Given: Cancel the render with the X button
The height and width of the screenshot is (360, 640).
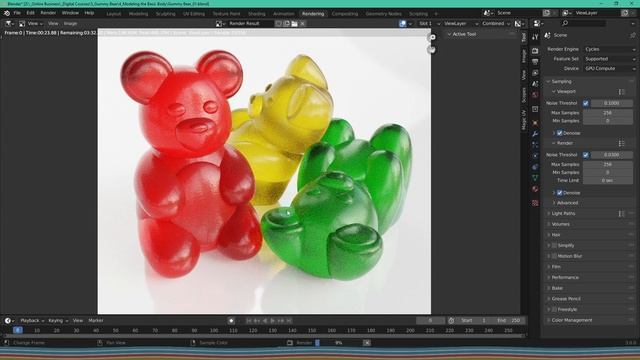Looking at the screenshot, I should [x=367, y=343].
